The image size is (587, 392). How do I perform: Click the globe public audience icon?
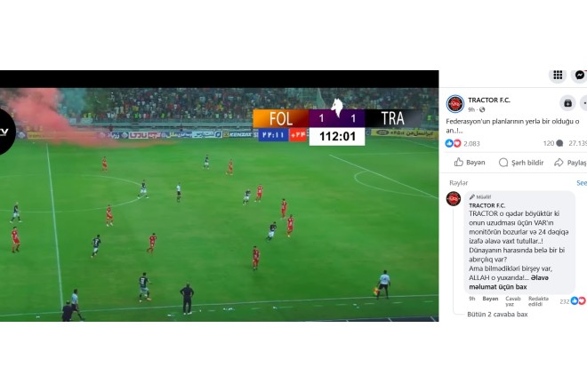482,110
